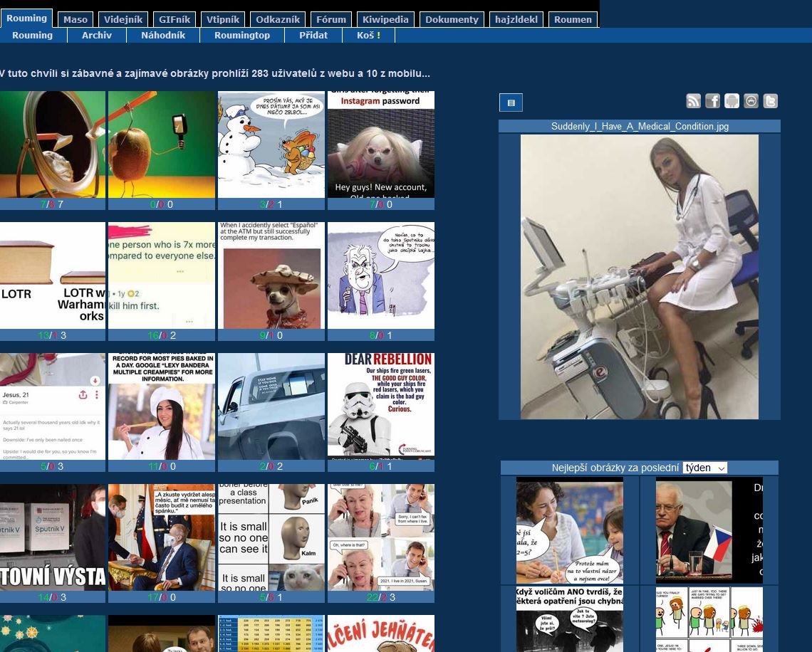Open the Roumen tab

click(573, 20)
